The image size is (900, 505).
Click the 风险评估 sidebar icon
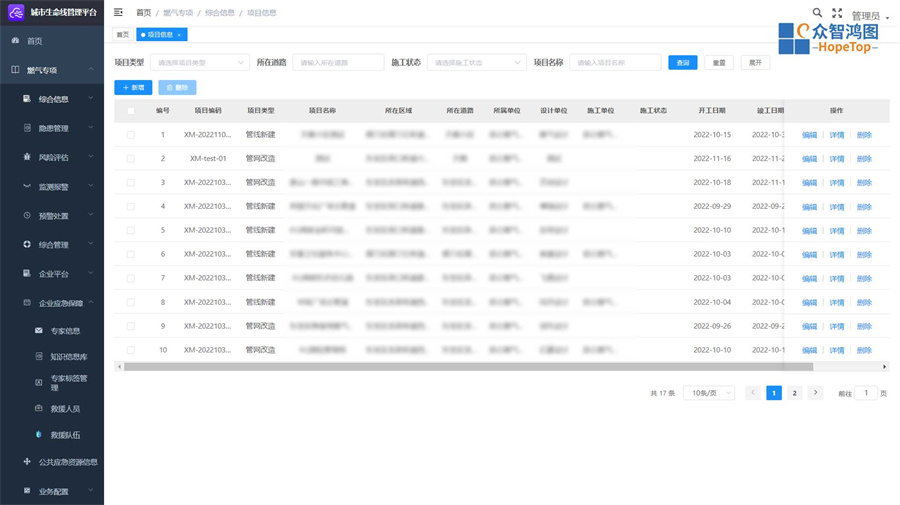coord(27,157)
